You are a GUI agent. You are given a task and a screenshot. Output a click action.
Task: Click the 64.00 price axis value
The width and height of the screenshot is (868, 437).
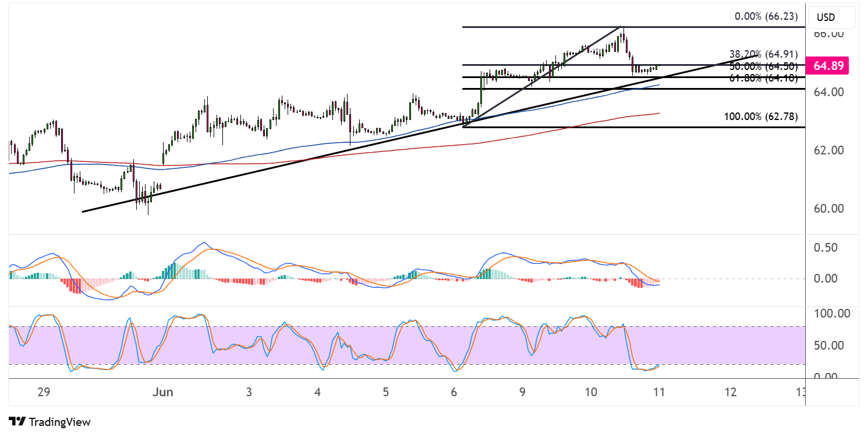click(829, 92)
